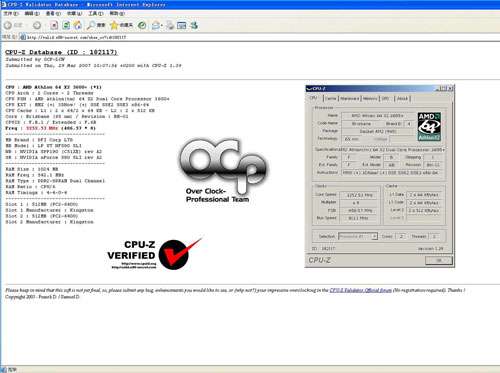Click the Code Name Brisbane field in CPU-Z

click(x=361, y=124)
